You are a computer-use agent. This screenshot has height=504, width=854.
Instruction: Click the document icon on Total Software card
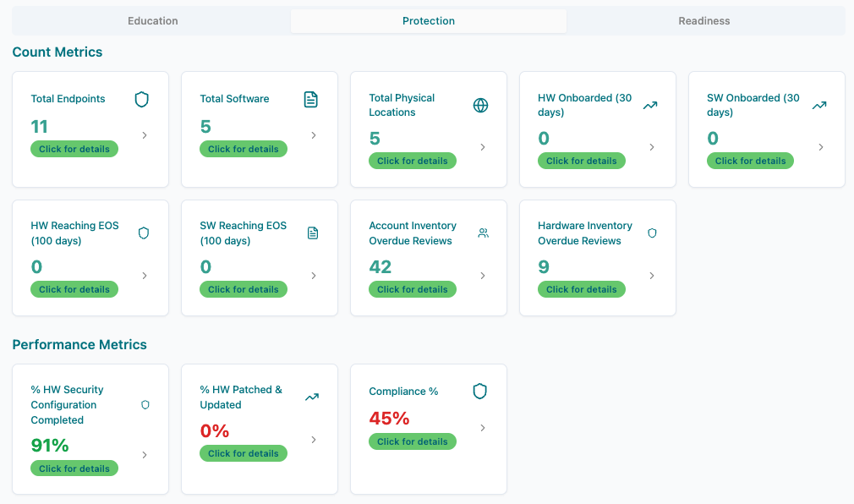(310, 99)
